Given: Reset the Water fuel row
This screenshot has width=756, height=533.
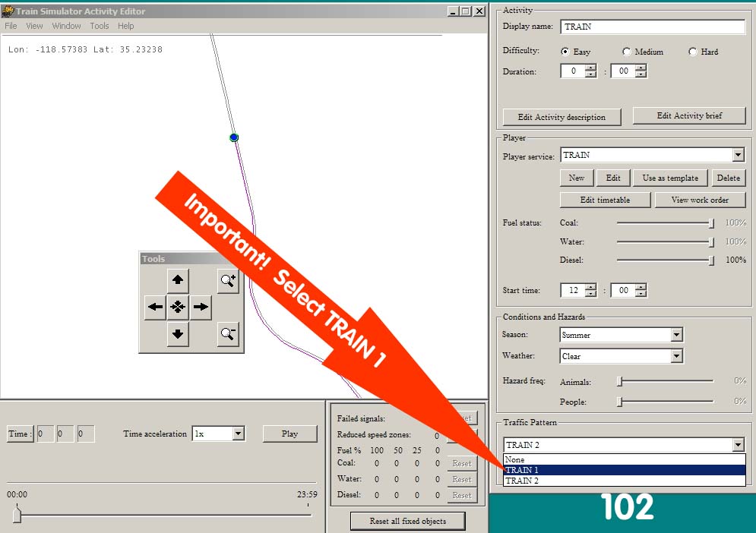Looking at the screenshot, I should [x=462, y=479].
